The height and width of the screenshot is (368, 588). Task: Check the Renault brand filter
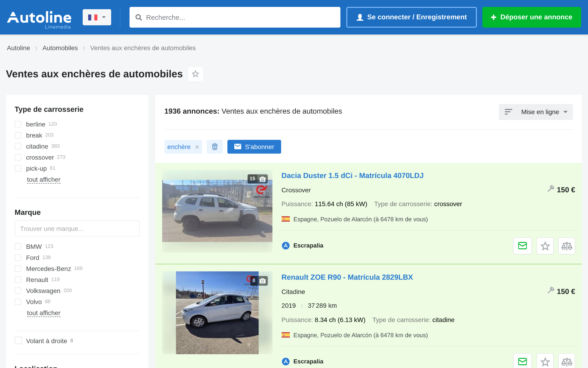tap(18, 280)
